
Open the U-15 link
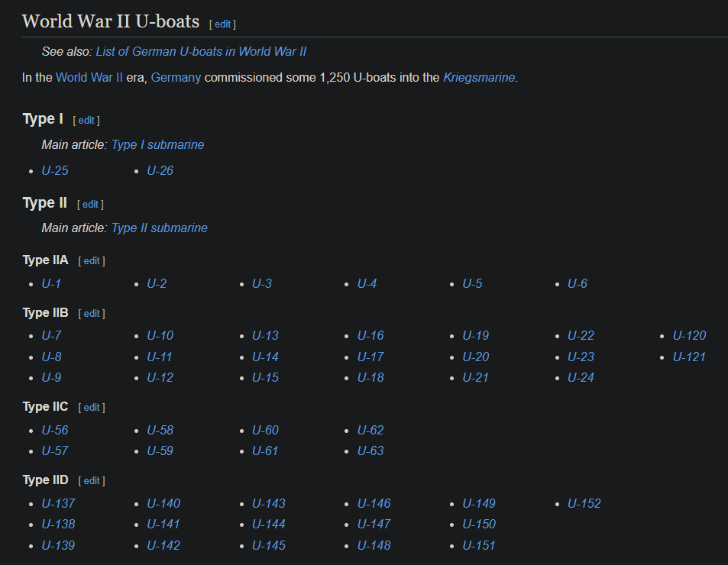click(x=266, y=378)
